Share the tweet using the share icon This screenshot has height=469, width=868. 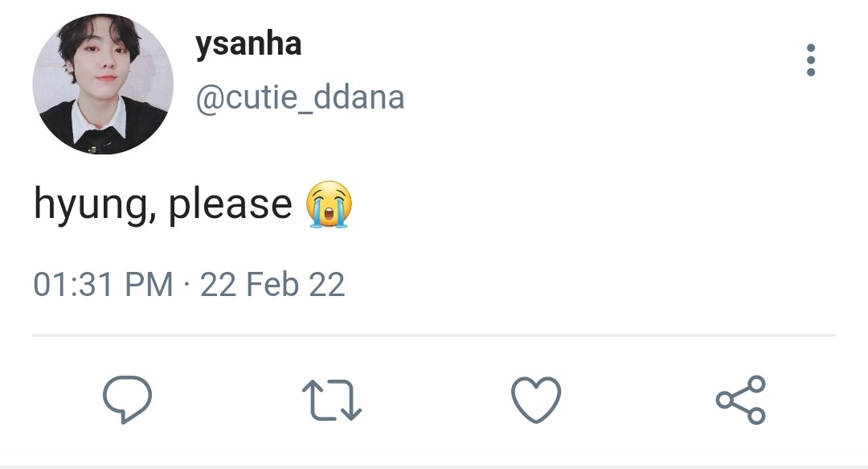[741, 400]
